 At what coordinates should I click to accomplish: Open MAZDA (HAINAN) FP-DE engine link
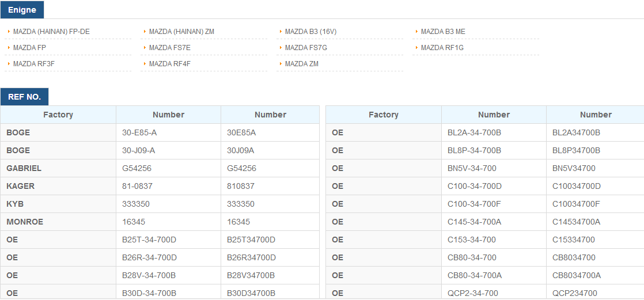pyautogui.click(x=51, y=32)
